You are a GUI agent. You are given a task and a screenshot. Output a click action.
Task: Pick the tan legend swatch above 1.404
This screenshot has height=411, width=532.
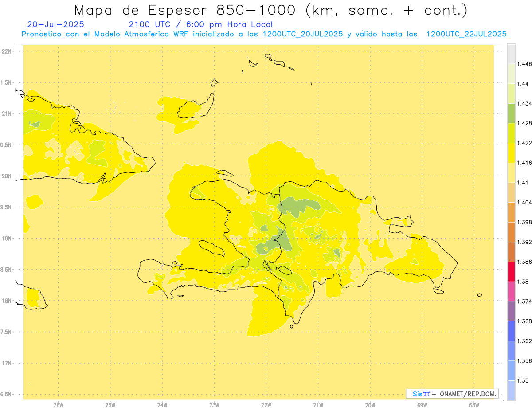[511, 192]
